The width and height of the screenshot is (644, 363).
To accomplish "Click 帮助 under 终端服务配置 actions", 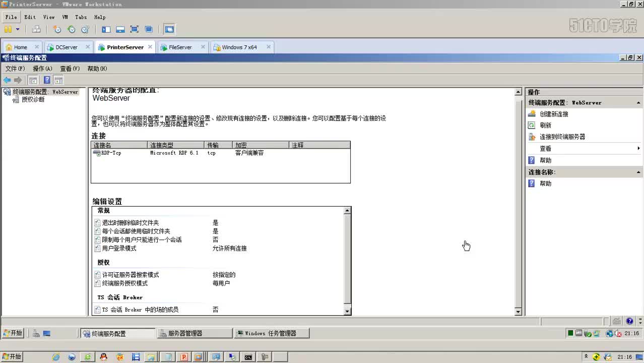I will click(545, 160).
